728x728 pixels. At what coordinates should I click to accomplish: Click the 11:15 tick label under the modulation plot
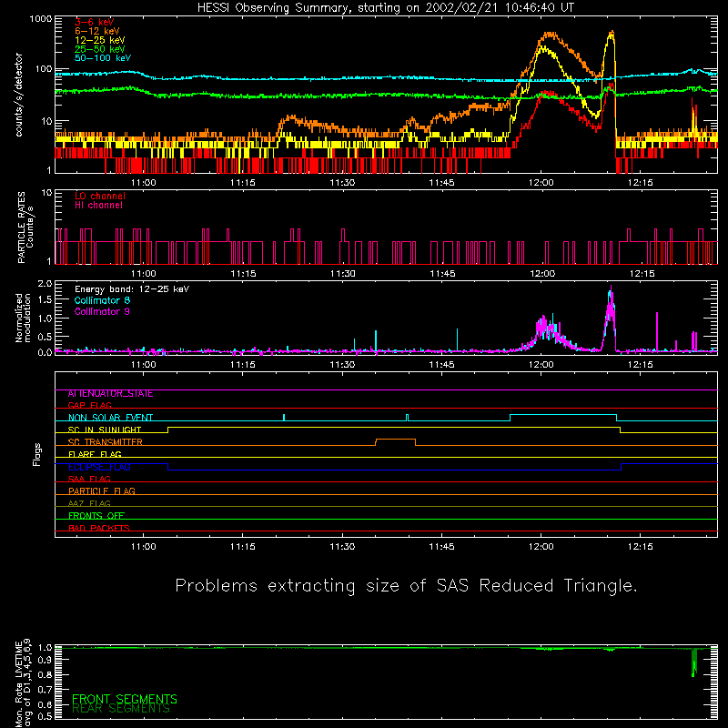coord(243,365)
